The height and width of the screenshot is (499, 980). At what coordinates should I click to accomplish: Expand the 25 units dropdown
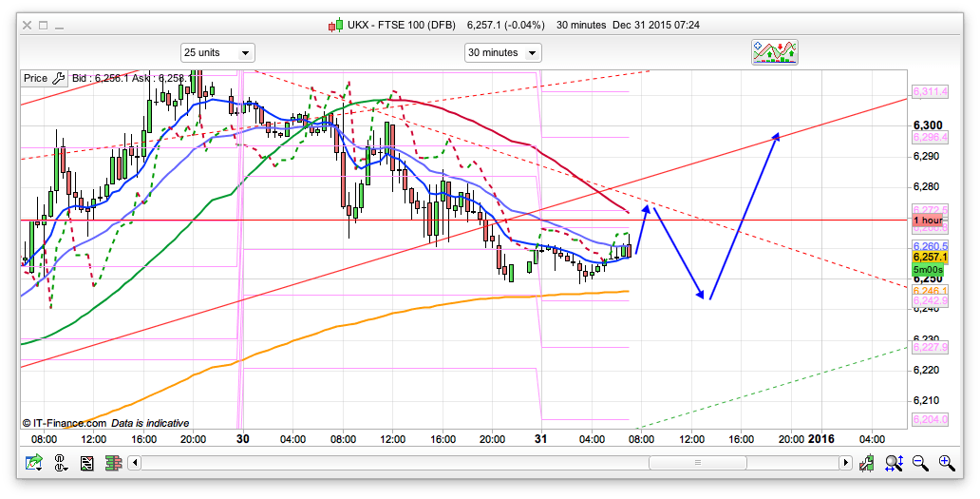217,52
